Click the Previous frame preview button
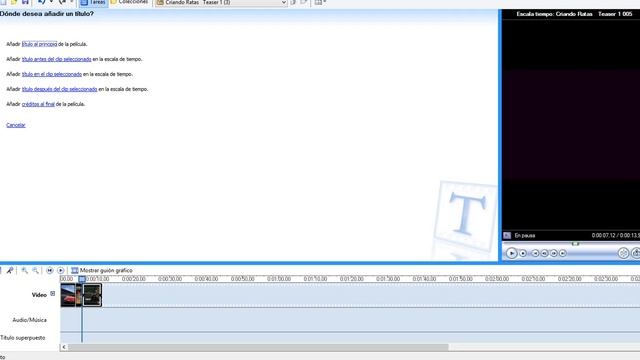This screenshot has height=360, width=640. (x=544, y=253)
